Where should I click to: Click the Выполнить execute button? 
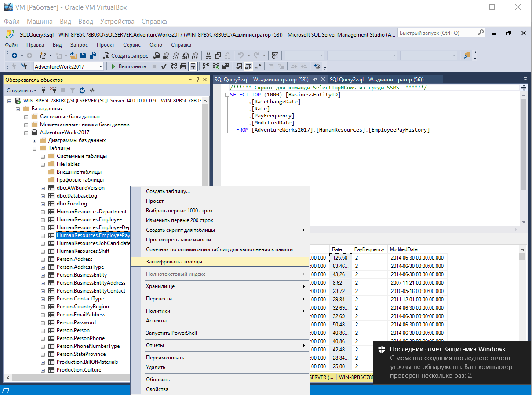pos(128,66)
